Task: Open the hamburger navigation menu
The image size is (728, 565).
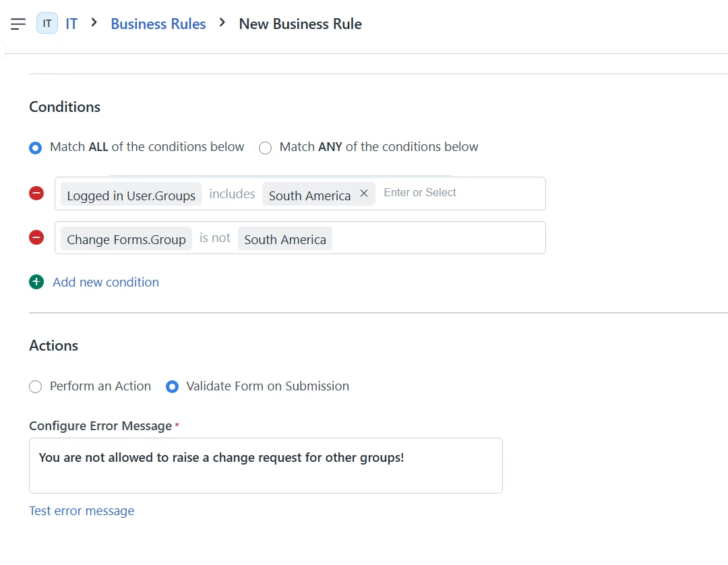Action: click(18, 24)
